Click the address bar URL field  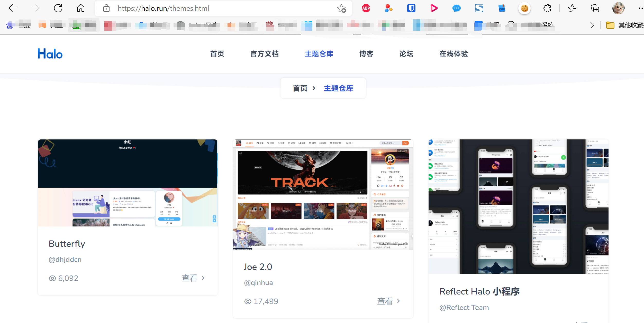[x=223, y=8]
